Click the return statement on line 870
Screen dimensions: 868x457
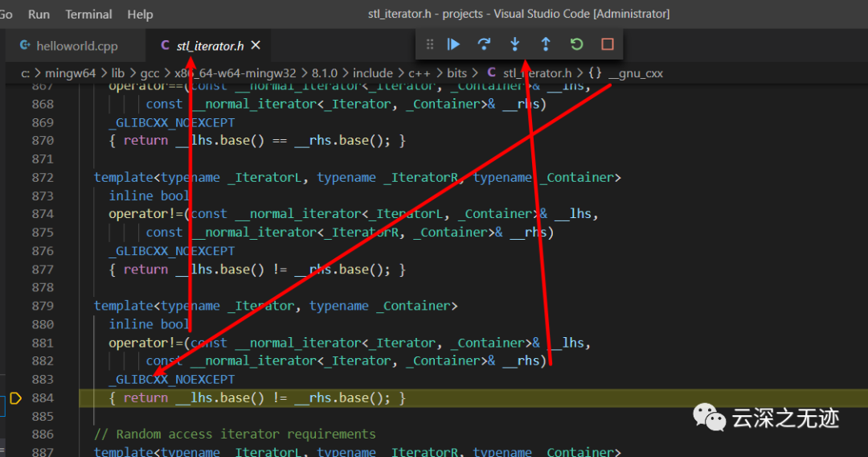point(257,141)
